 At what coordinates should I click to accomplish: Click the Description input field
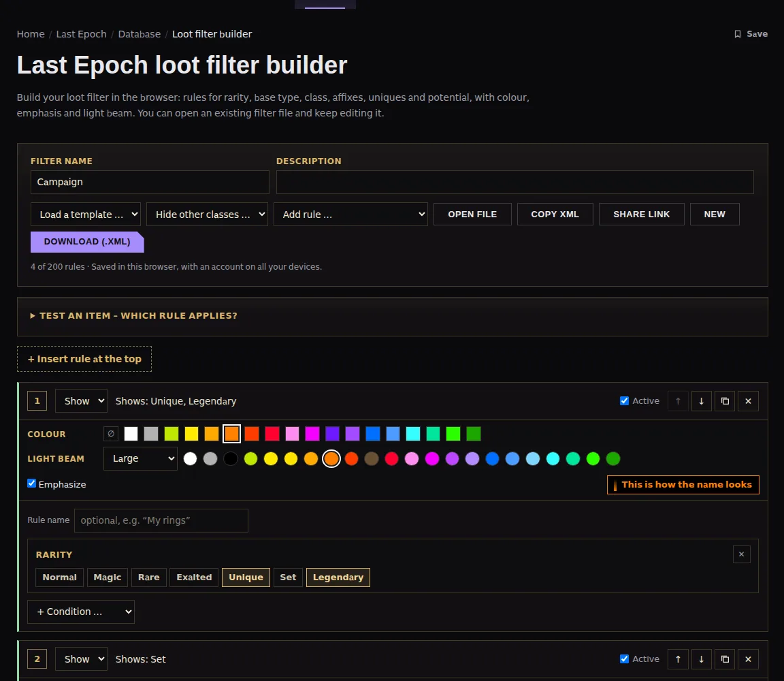coord(515,182)
